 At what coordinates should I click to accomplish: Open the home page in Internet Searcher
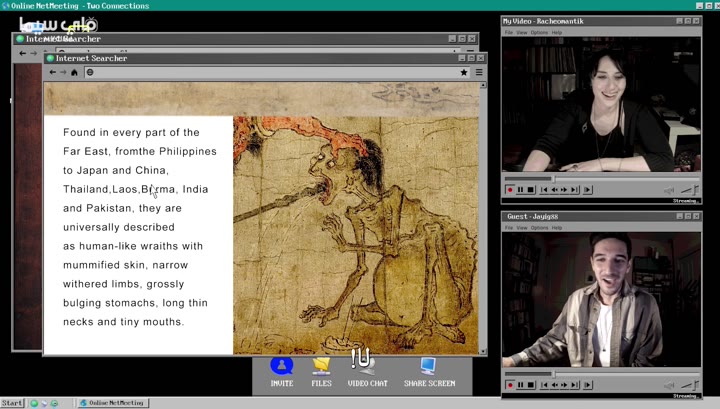[74, 73]
